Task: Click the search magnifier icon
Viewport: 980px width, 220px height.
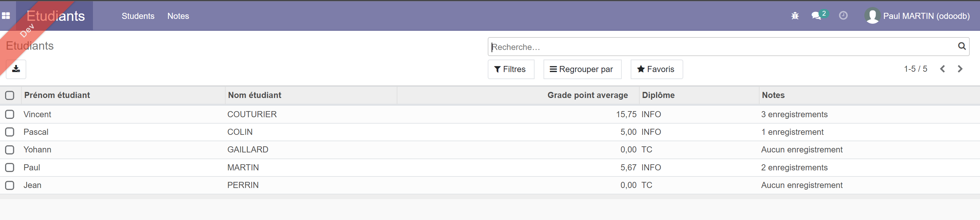Action: (x=961, y=46)
